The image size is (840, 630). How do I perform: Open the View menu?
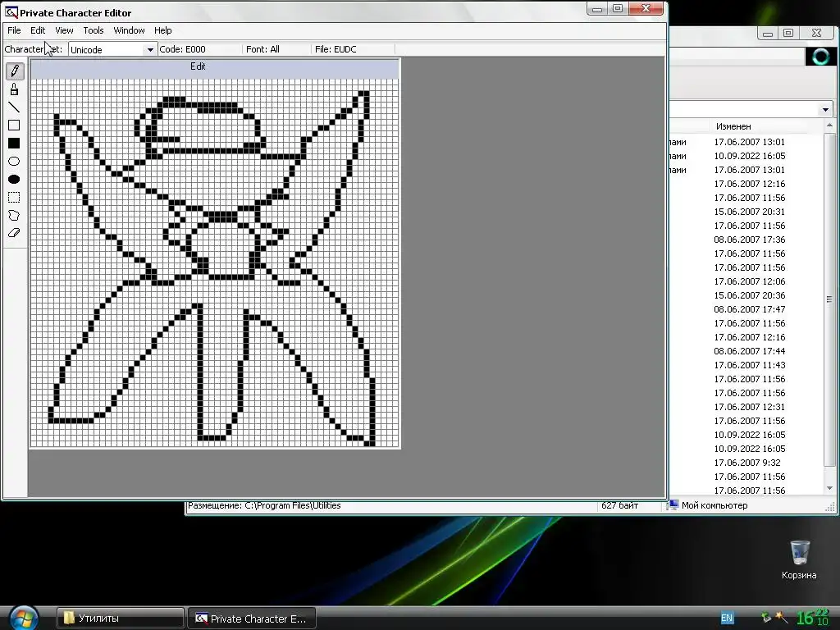tap(64, 30)
